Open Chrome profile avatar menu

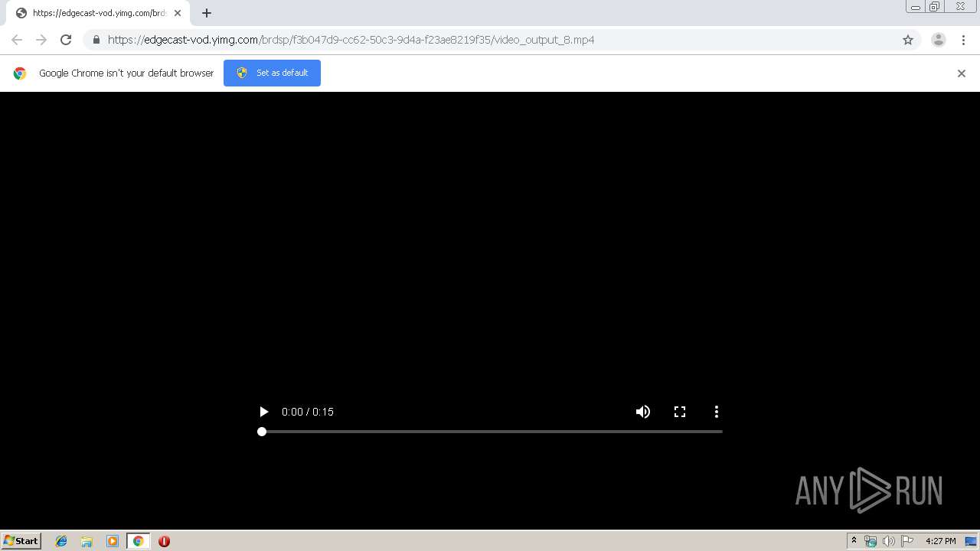click(939, 40)
